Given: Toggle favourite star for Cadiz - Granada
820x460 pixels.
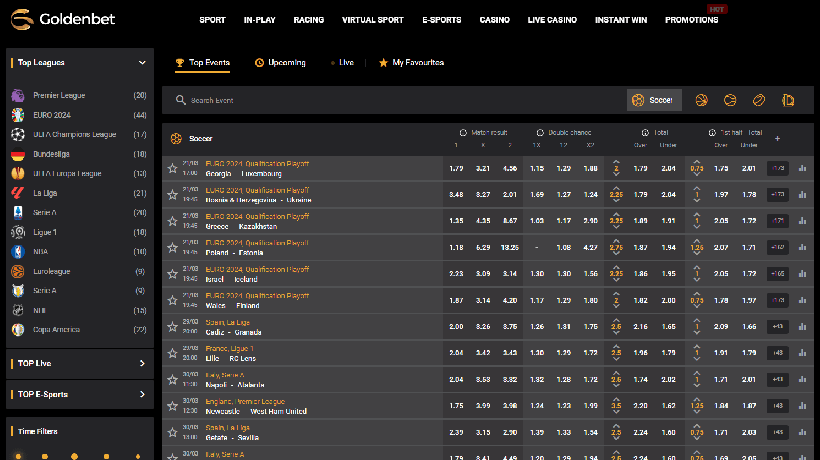Looking at the screenshot, I should pyautogui.click(x=173, y=326).
